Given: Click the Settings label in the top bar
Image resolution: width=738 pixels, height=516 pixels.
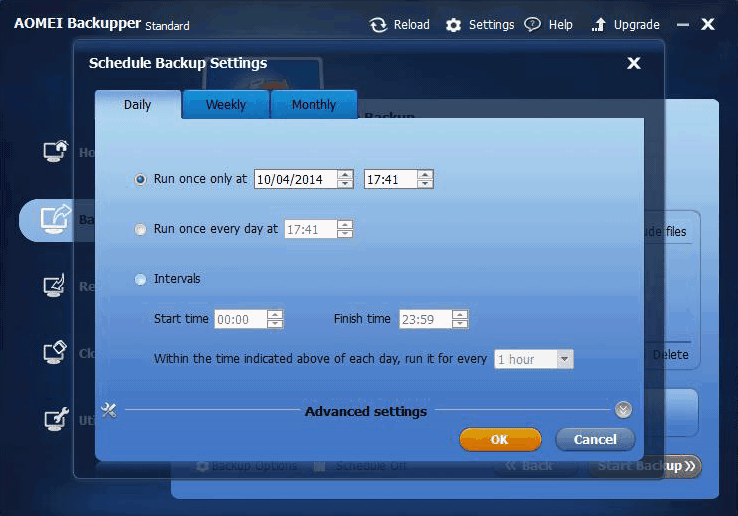Looking at the screenshot, I should tap(491, 24).
